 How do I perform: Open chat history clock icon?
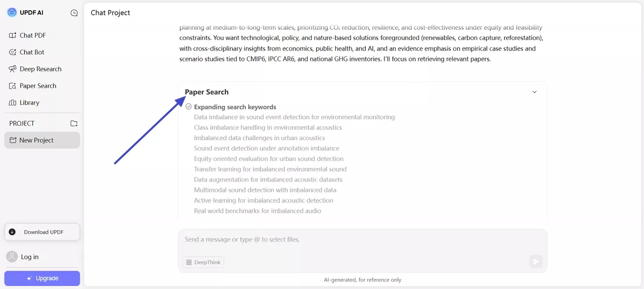pos(74,13)
